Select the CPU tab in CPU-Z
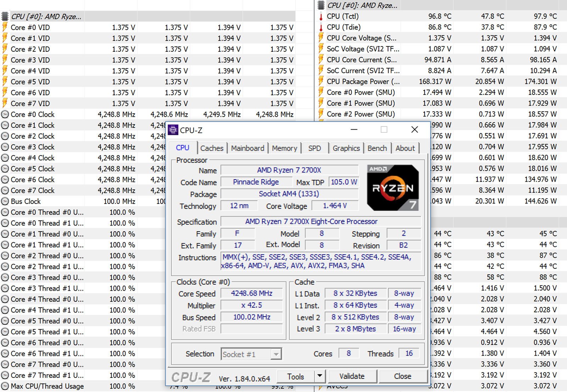Image resolution: width=567 pixels, height=392 pixels. (183, 148)
